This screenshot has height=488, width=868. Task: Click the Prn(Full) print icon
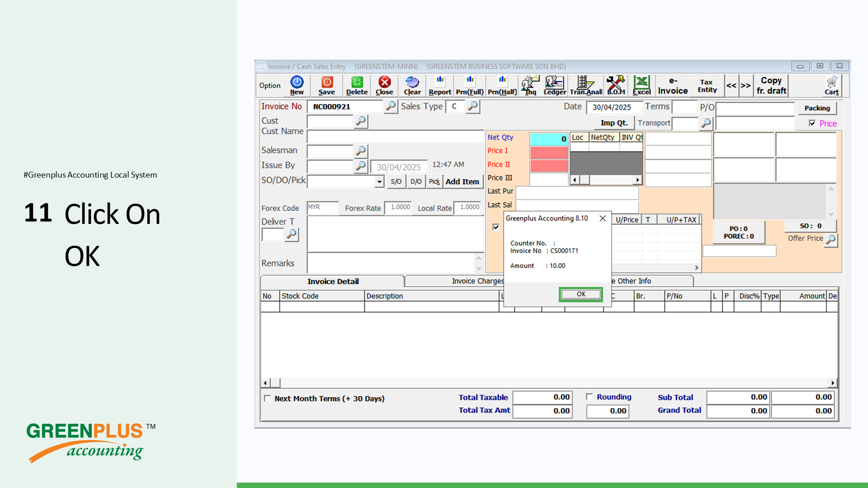(470, 85)
